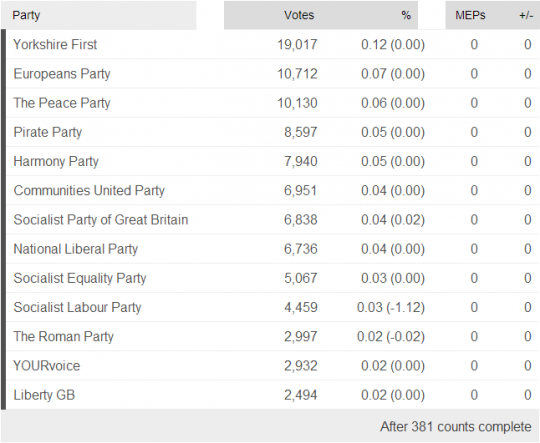Click the 2,997 votes value
This screenshot has width=540, height=443.
301,337
